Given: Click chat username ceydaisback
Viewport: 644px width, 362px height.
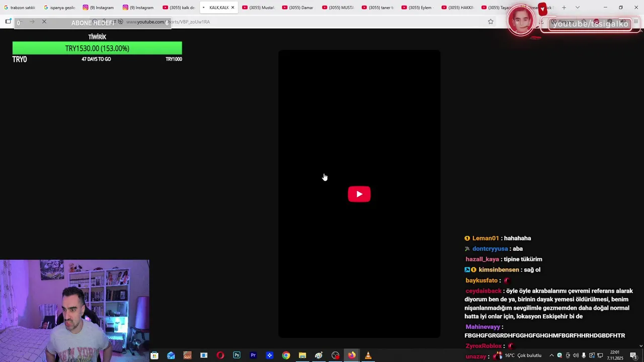Looking at the screenshot, I should click(484, 291).
